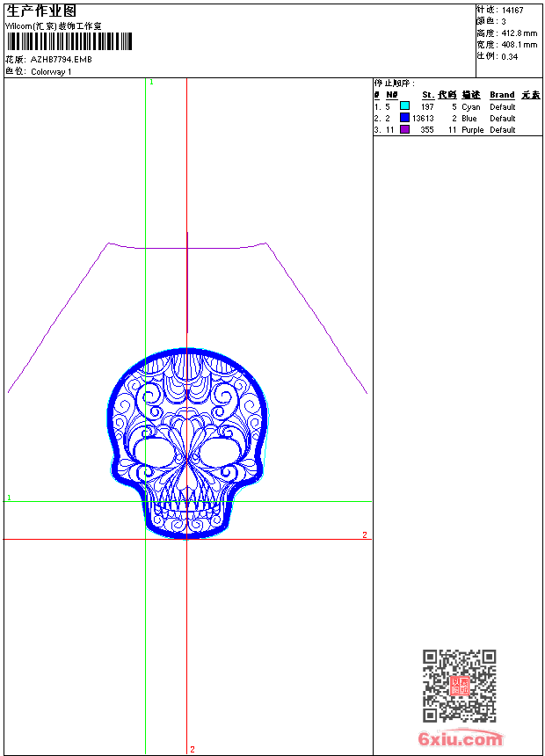The height and width of the screenshot is (756, 545).
Task: Click the Brand column header
Action: point(502,95)
